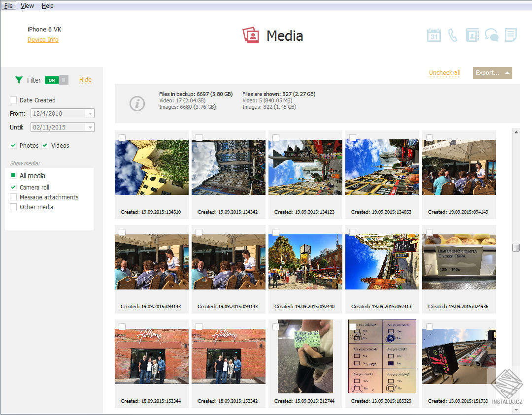Open the Until date picker dropdown
The image size is (532, 415).
coord(90,127)
